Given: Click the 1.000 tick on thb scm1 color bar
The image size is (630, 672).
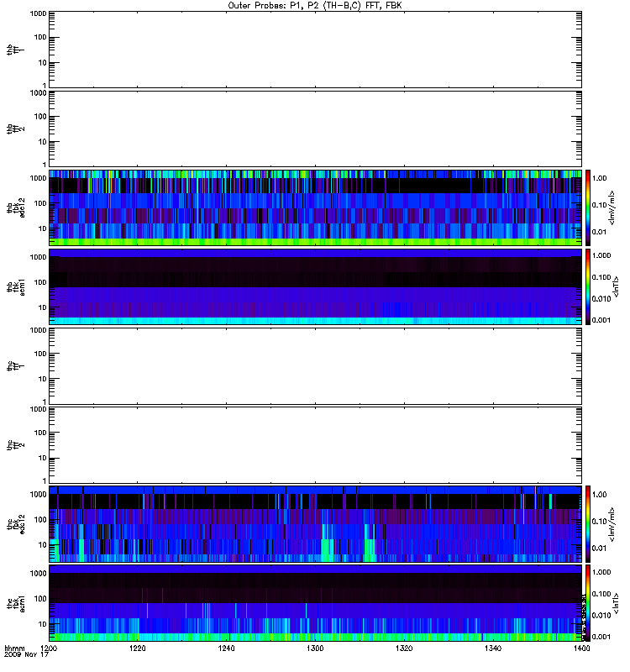Looking at the screenshot, I should [x=601, y=255].
